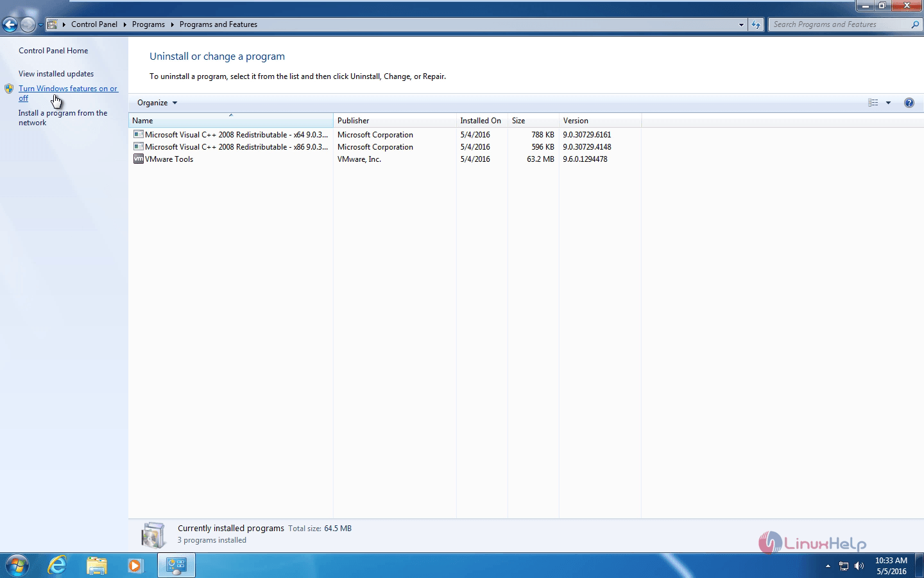Viewport: 924px width, 578px height.
Task: Click the change view icon
Action: pyautogui.click(x=873, y=103)
